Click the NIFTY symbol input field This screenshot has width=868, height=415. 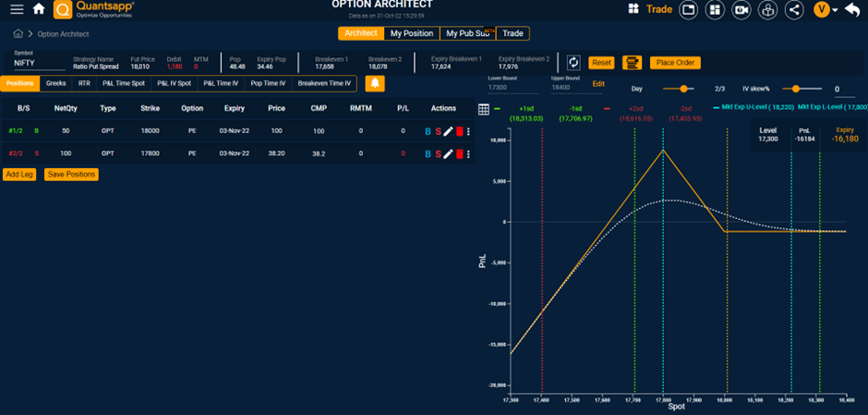(40, 63)
